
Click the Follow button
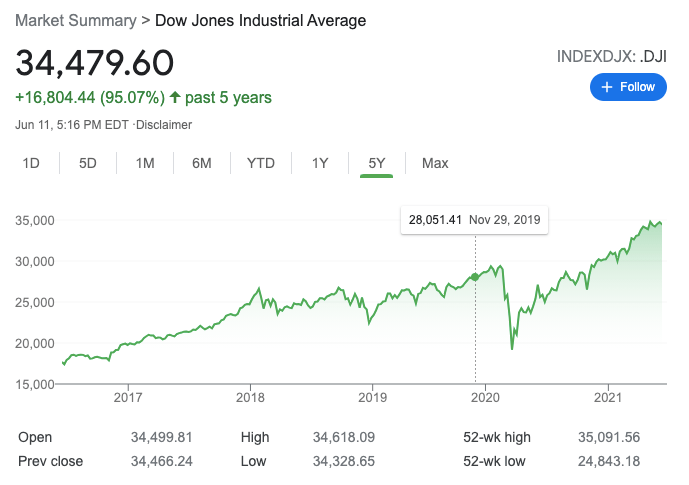pos(629,87)
